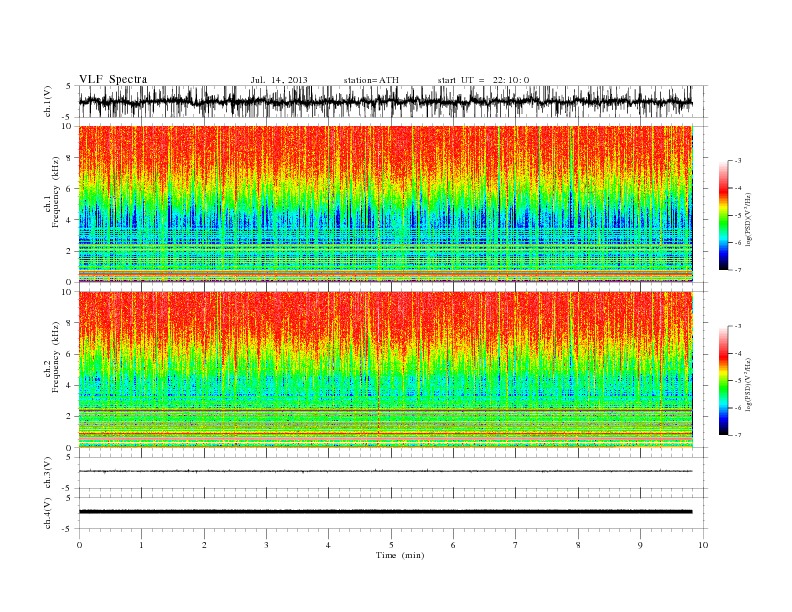Click inside the ch.1 frequency spectrogram
Screen dimensions: 792x612
pyautogui.click(x=385, y=204)
